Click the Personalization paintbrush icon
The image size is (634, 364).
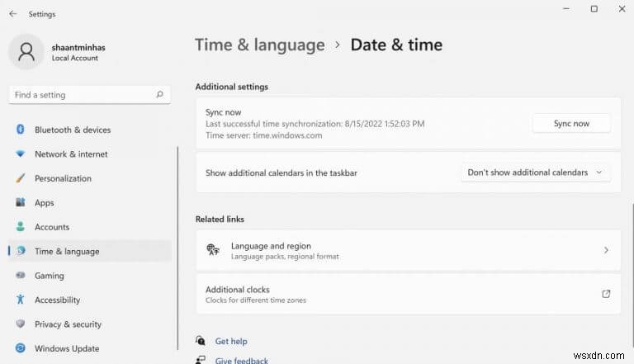(21, 178)
